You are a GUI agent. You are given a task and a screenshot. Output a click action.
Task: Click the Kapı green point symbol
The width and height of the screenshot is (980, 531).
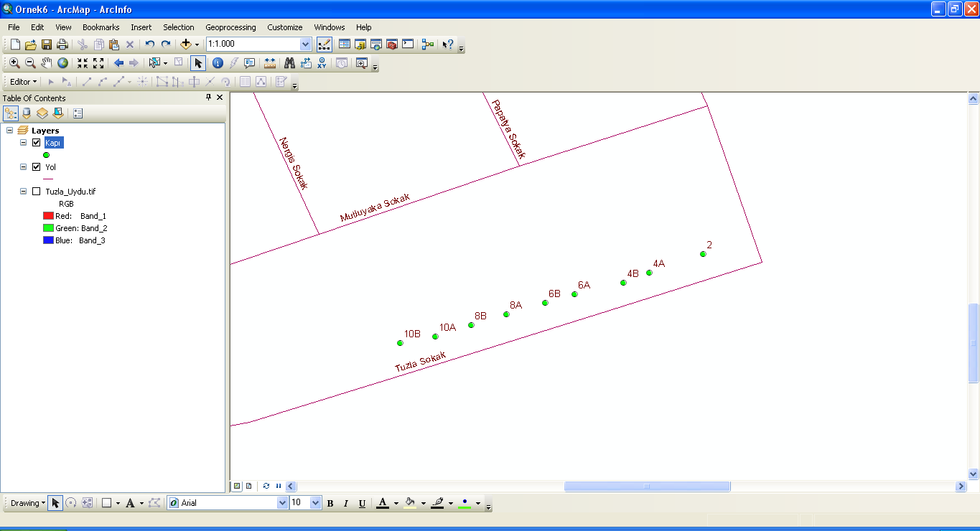click(47, 155)
